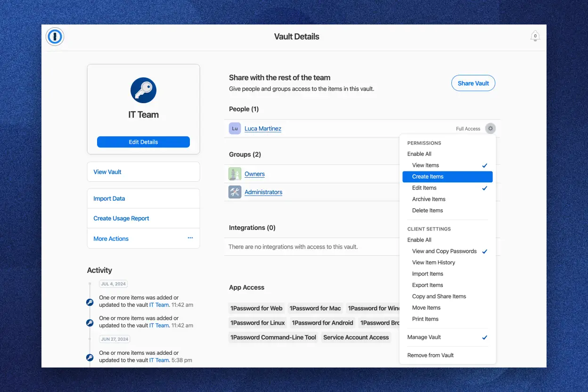The width and height of the screenshot is (588, 392).
Task: Click the 1Password logo in the top left
Action: [x=55, y=36]
